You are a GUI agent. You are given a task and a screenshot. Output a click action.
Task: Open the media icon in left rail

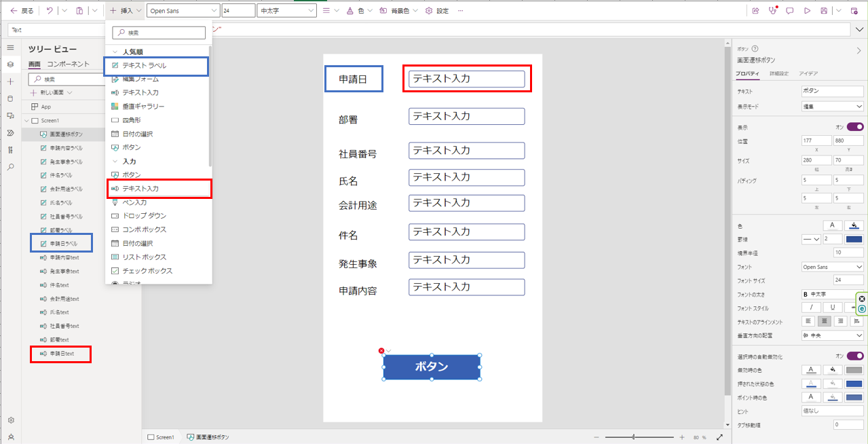pos(10,115)
